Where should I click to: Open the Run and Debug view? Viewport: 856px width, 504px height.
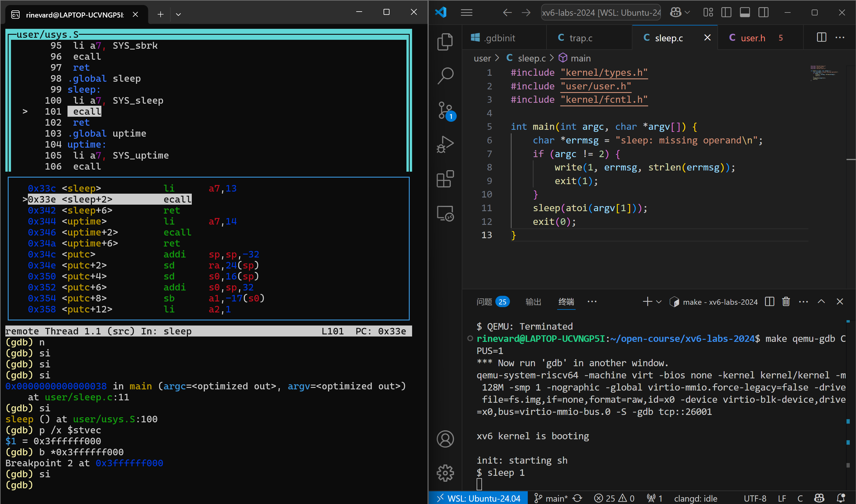pyautogui.click(x=445, y=144)
